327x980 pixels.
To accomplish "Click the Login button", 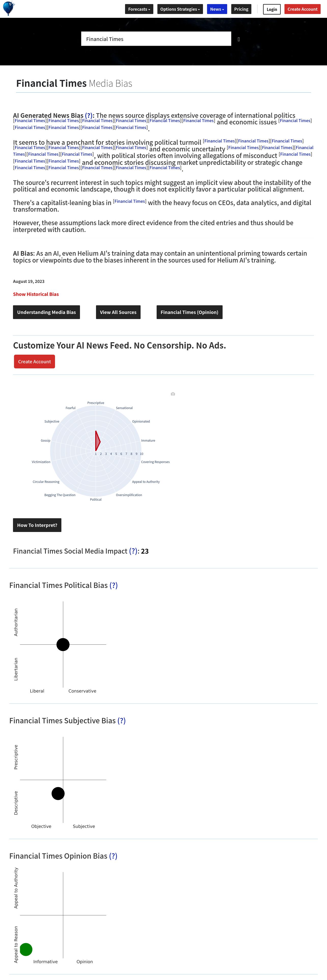I will pos(272,9).
